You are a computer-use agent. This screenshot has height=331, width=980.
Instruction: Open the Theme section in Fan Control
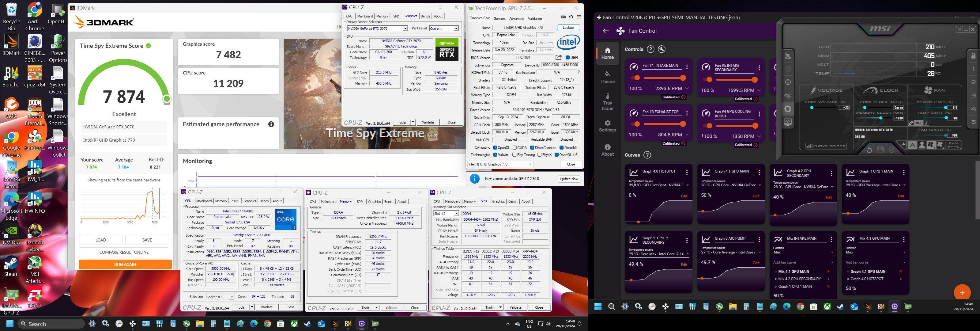tap(608, 77)
